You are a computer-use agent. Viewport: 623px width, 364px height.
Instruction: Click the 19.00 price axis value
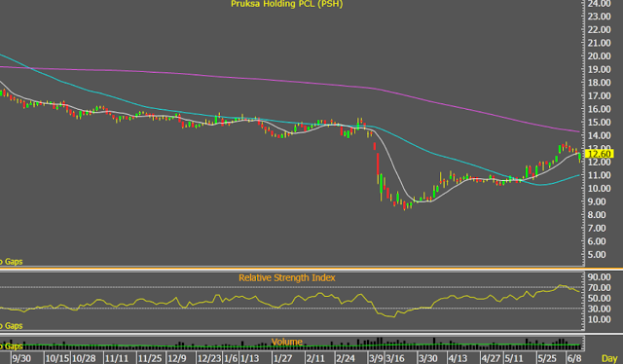point(600,69)
